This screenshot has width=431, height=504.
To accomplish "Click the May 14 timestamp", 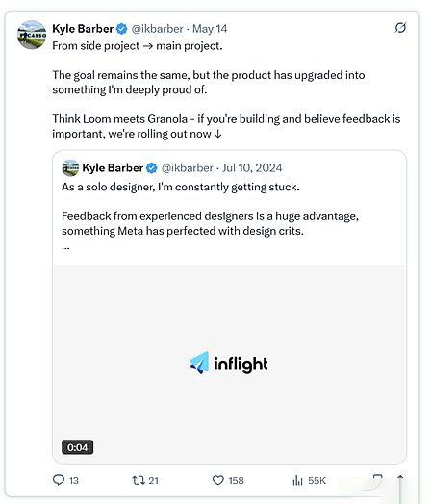I will (210, 29).
